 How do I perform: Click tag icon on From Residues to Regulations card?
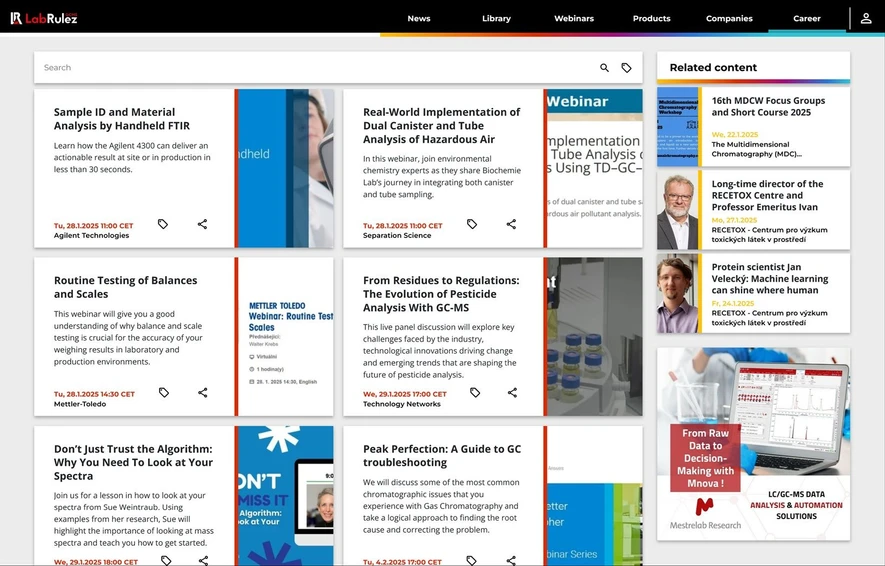[x=475, y=392]
